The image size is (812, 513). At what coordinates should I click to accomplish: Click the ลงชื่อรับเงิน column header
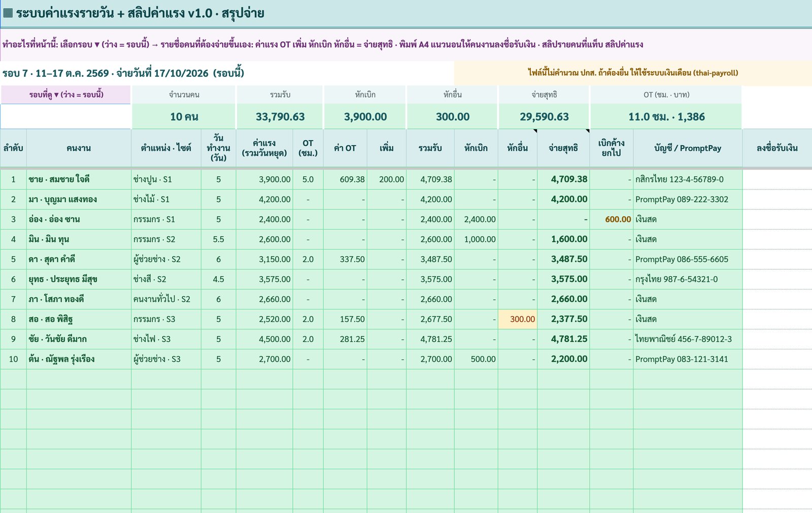click(777, 148)
